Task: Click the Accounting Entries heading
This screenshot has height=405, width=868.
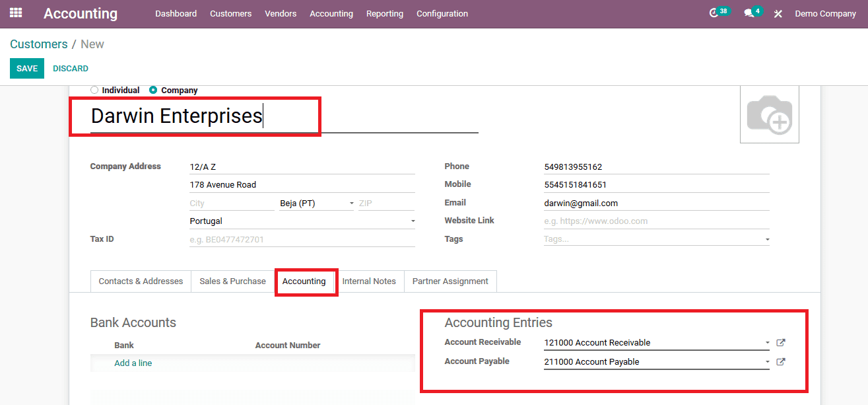Action: (498, 323)
